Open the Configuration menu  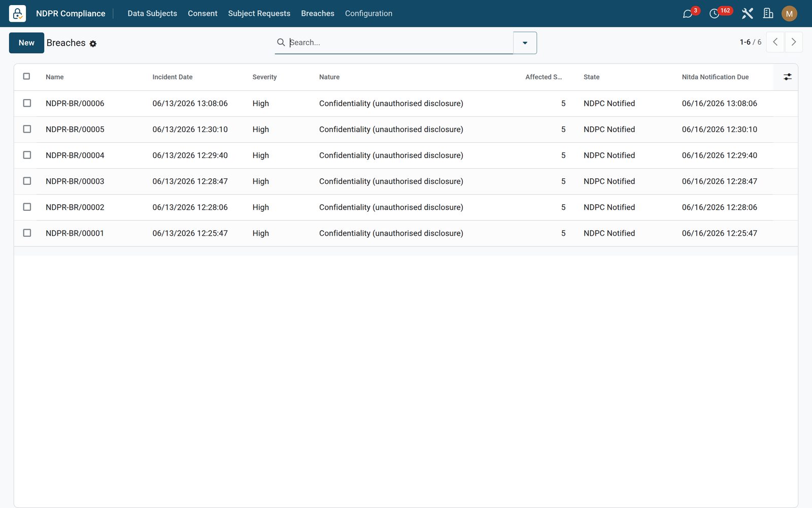point(368,14)
